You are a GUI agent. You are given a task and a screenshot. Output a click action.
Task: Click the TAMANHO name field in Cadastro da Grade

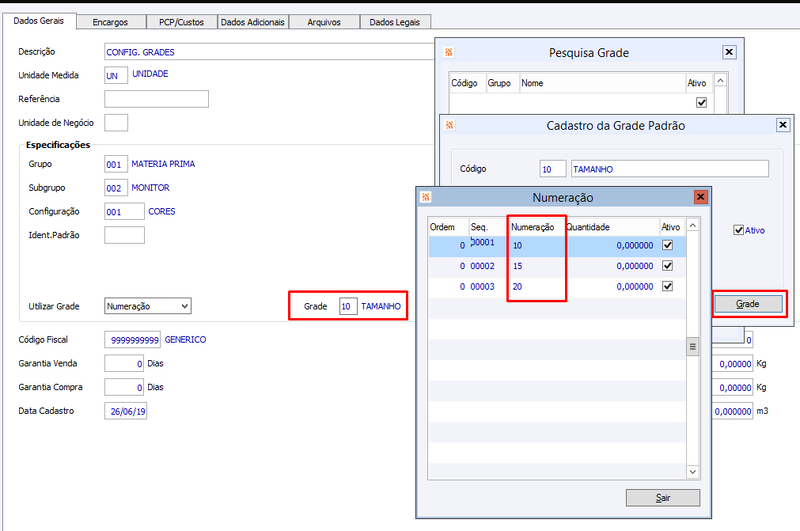(669, 169)
